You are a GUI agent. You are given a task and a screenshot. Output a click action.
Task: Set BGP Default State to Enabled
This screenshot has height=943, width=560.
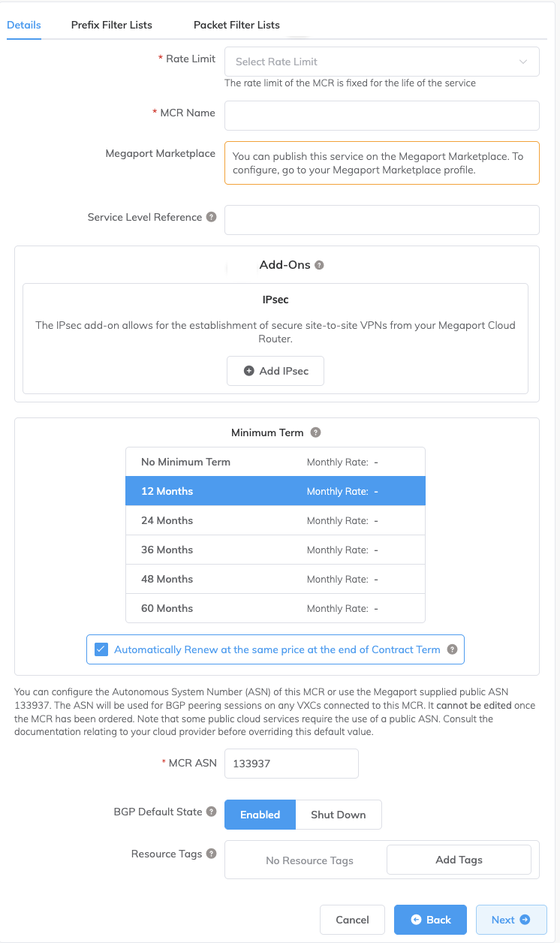[260, 815]
